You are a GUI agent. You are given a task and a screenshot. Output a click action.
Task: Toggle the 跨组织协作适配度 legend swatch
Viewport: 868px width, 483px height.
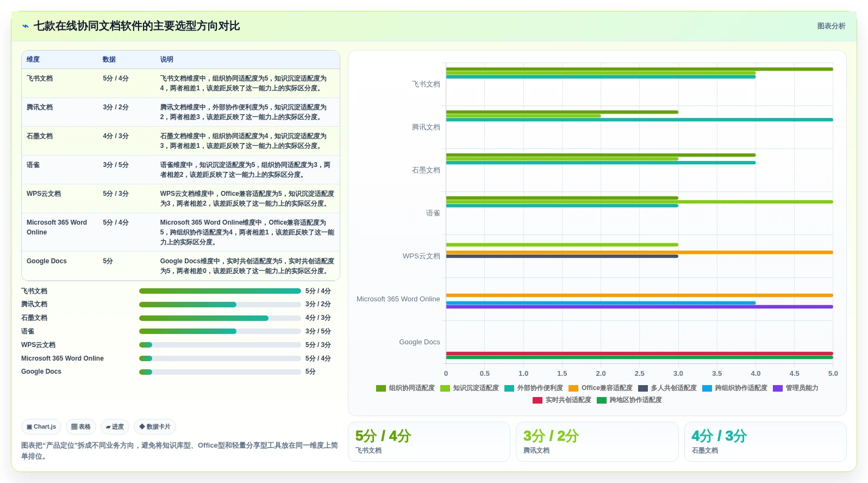coord(707,388)
